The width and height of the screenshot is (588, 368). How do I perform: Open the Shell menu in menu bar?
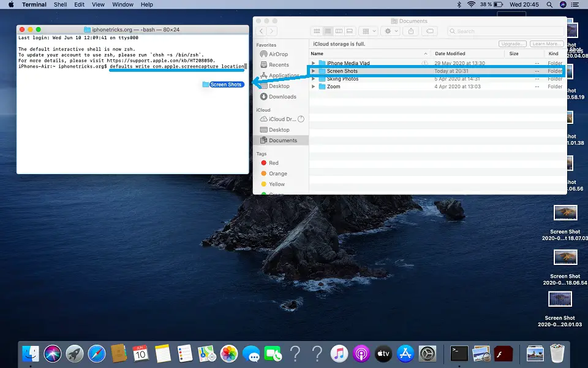click(60, 4)
